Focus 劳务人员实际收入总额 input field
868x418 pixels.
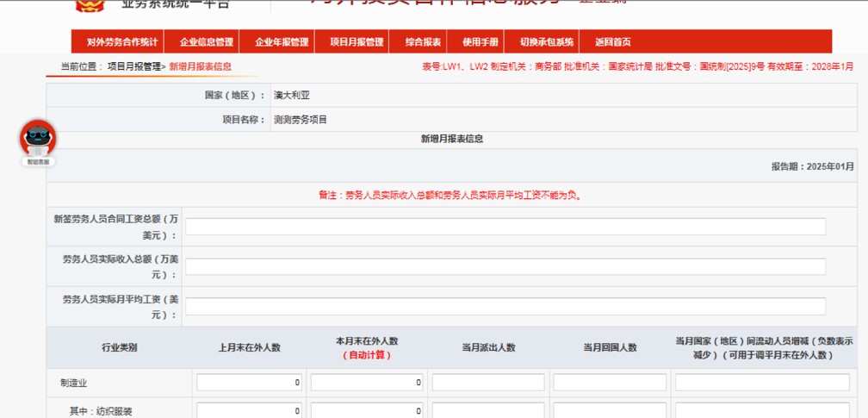pos(505,267)
